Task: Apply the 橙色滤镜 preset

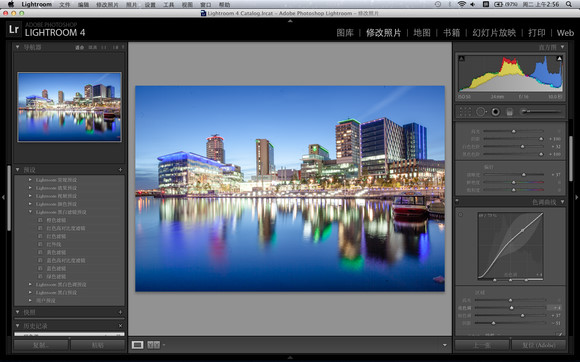Action: click(56, 220)
